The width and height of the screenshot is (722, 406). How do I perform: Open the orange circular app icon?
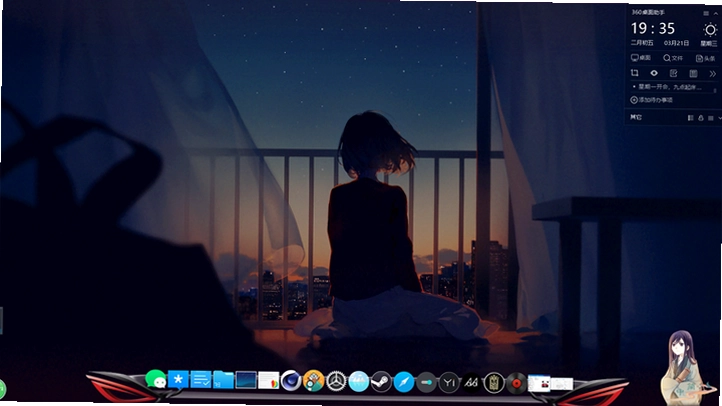click(x=314, y=382)
